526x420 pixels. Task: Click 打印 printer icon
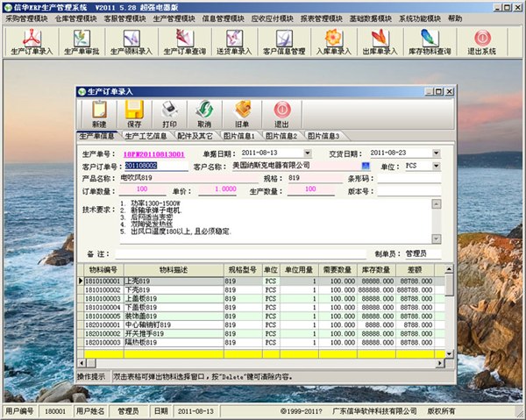point(170,114)
